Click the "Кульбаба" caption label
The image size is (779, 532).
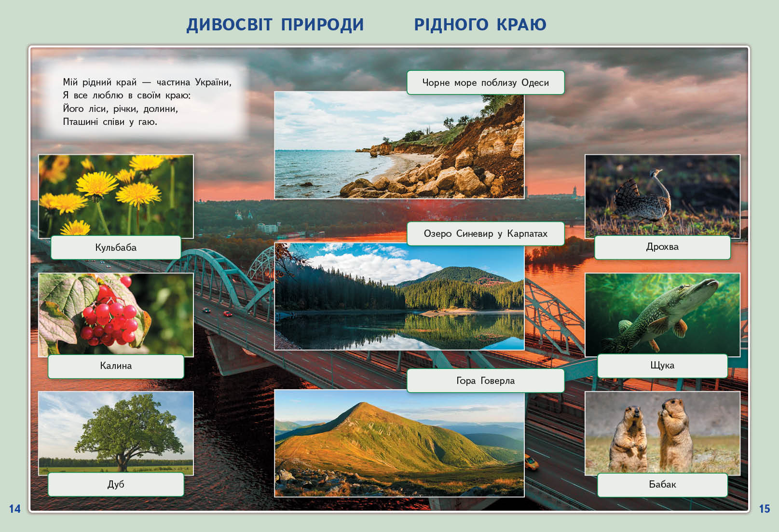[x=116, y=247]
